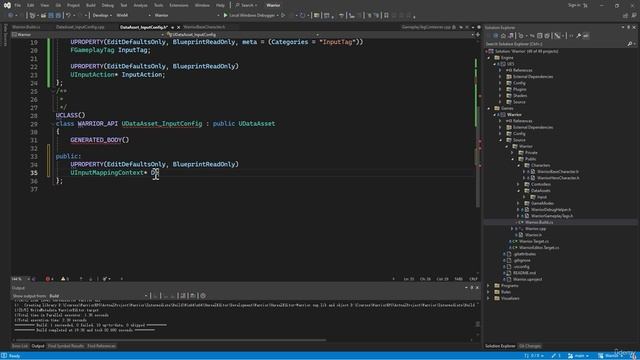Open the Warrior scope navigation dropdown

click(88, 35)
